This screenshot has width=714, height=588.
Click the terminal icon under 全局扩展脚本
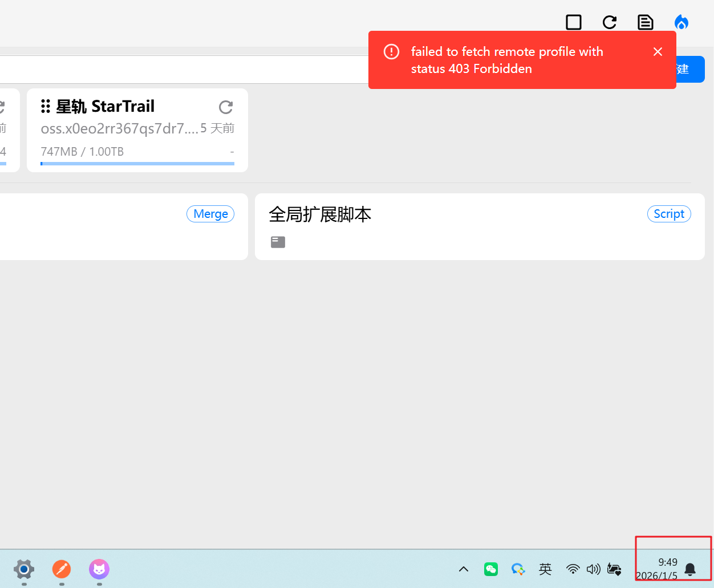278,242
